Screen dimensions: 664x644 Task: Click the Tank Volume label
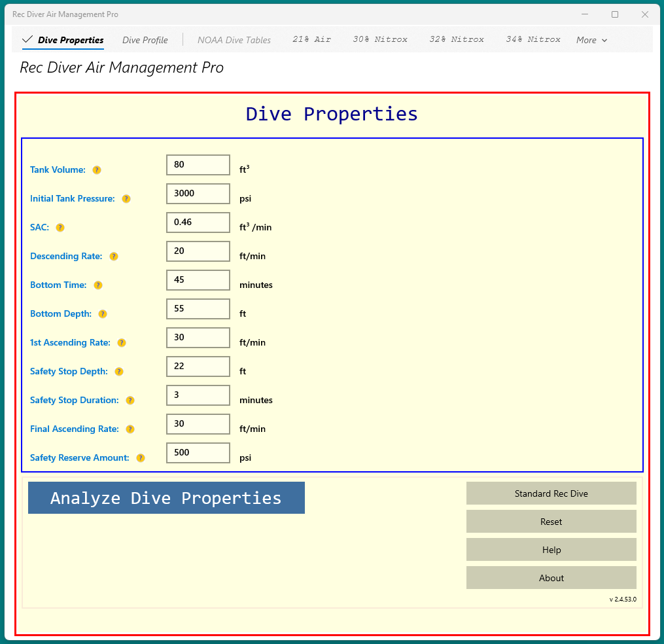[x=58, y=170]
